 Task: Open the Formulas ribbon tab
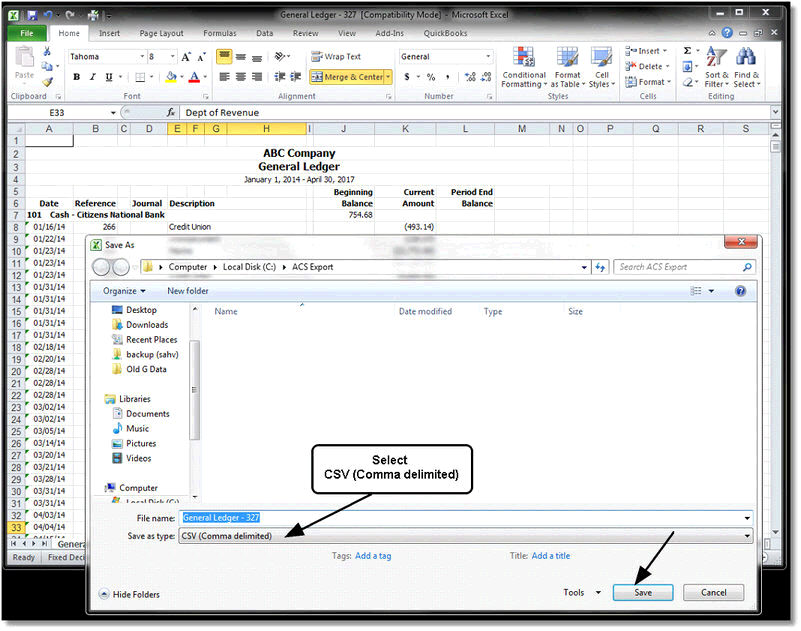click(x=220, y=33)
